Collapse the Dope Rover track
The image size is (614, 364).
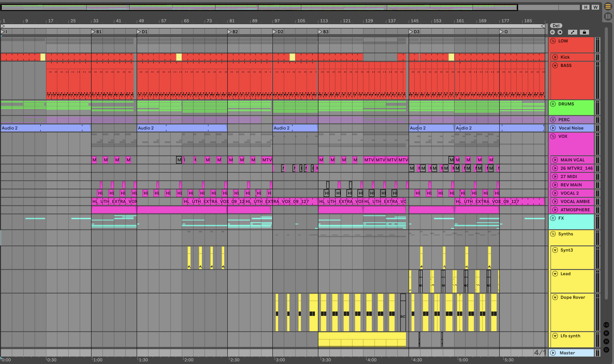[555, 297]
